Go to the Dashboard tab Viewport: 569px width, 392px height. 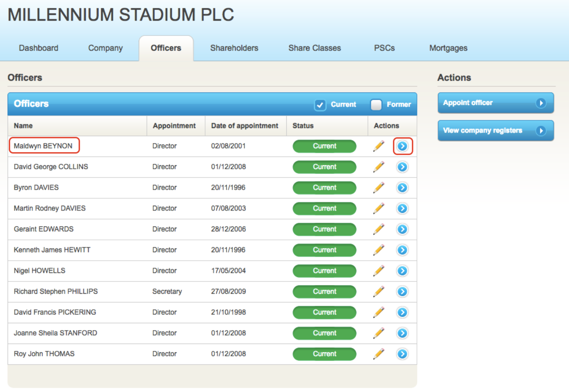[39, 48]
